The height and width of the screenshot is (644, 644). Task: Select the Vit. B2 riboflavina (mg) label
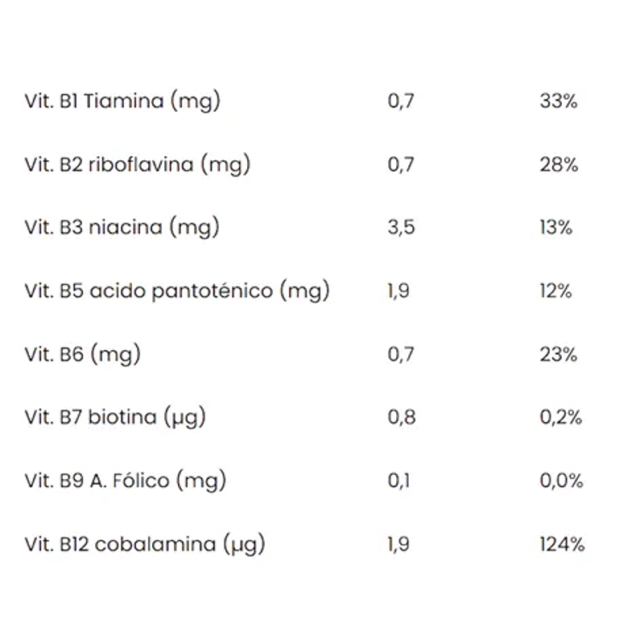tap(138, 165)
